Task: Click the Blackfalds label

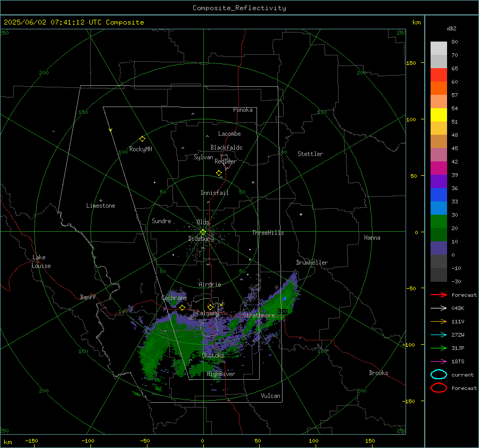Action: 226,148
